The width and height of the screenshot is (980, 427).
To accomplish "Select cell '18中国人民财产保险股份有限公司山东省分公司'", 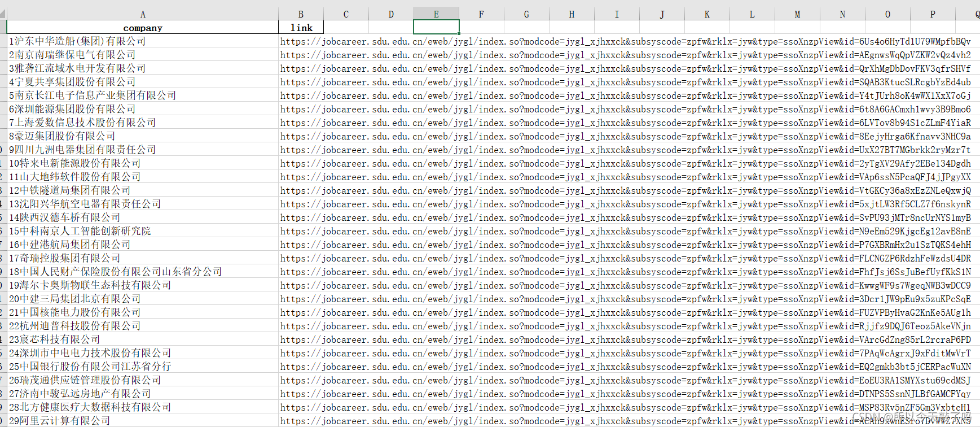I will point(142,271).
